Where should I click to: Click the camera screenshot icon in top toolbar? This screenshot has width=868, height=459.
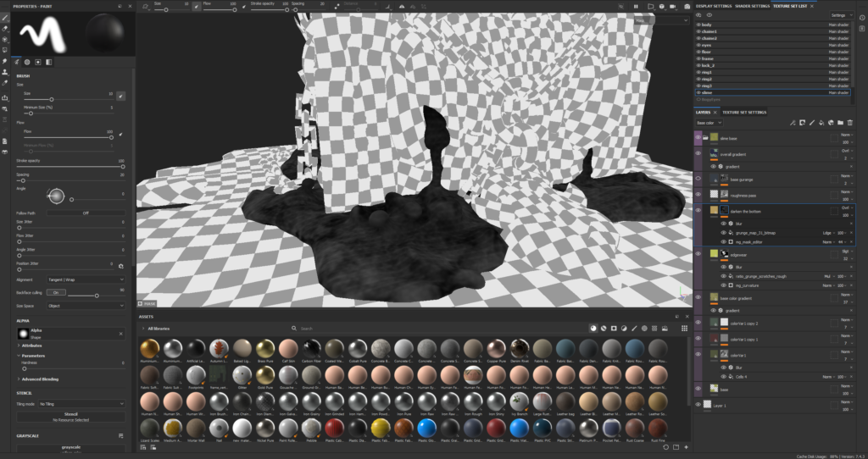click(x=687, y=7)
